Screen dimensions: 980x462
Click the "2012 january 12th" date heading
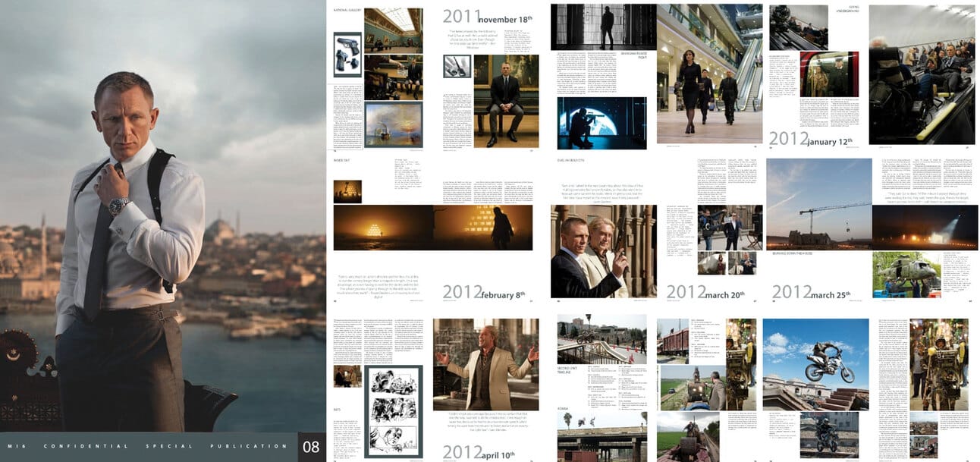811,140
